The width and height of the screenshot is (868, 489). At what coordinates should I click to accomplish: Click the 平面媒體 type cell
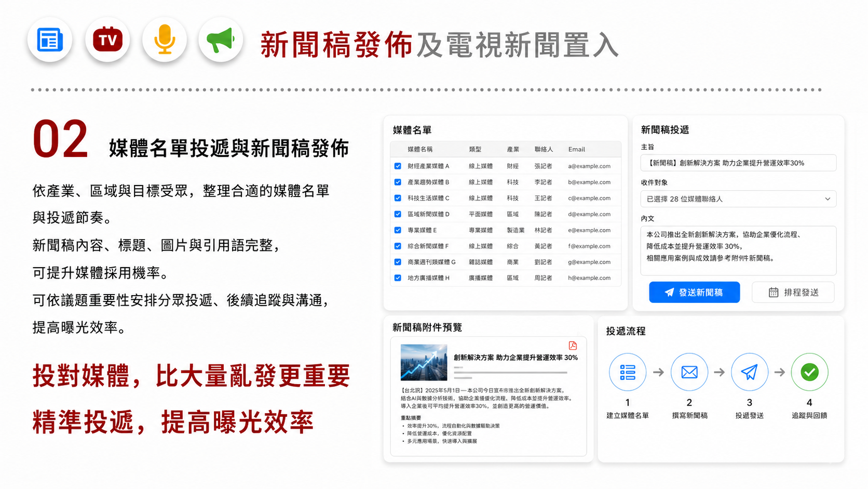[x=481, y=214]
